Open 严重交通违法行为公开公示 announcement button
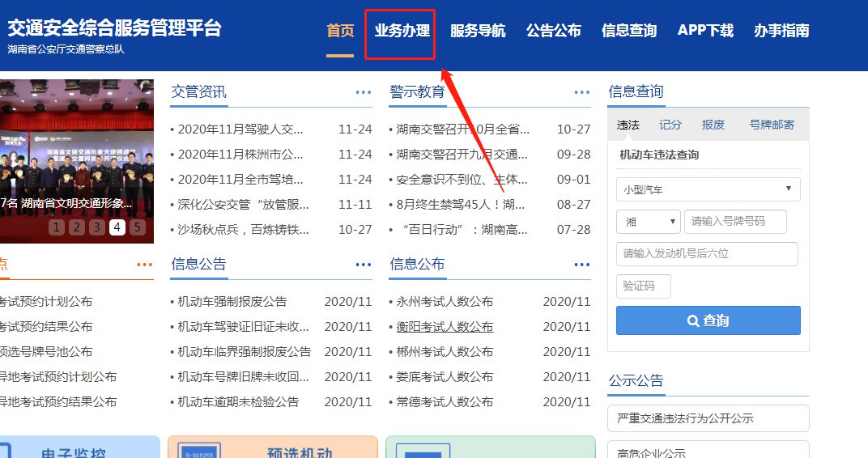 708,418
